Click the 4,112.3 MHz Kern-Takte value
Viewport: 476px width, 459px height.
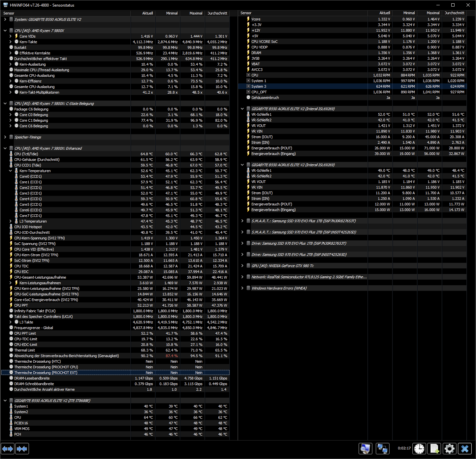click(x=143, y=42)
